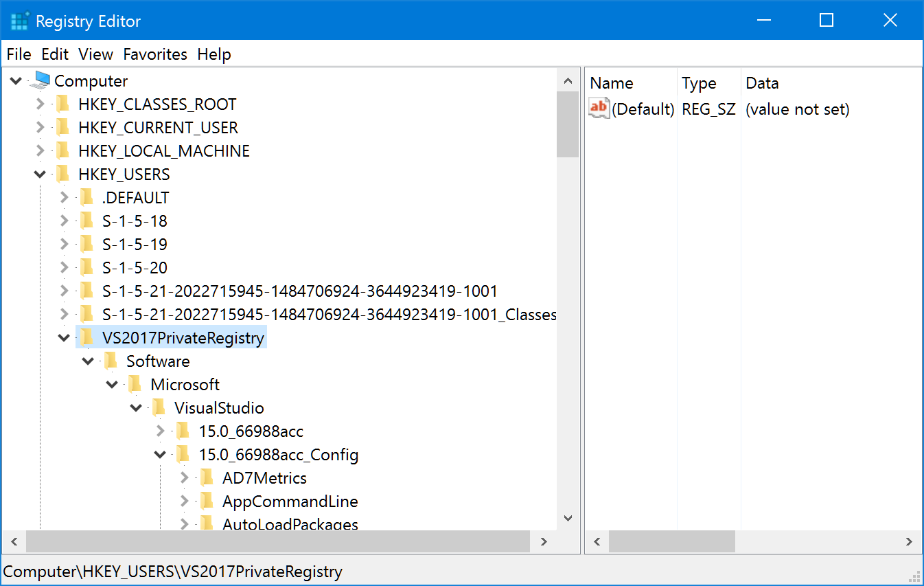Select the S-1-5-21-2022715945-1484706924-3644923419-1001 key
924x586 pixels.
point(300,291)
